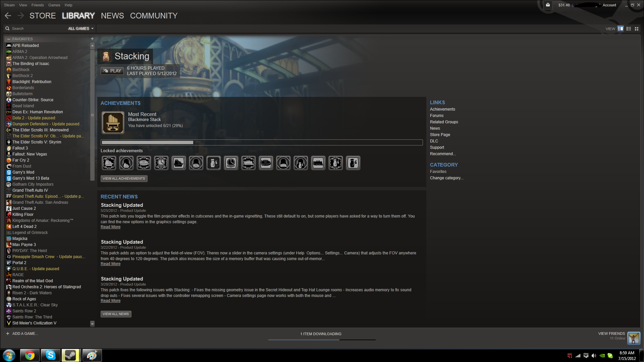The width and height of the screenshot is (644, 362).
Task: Mute system volume via the tray speaker icon
Action: (594, 355)
